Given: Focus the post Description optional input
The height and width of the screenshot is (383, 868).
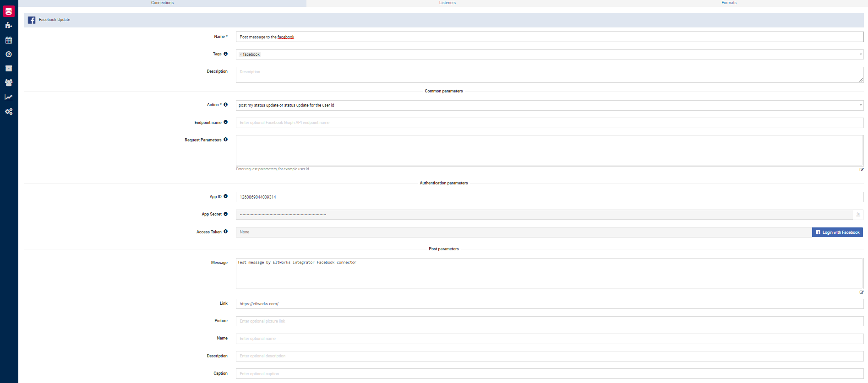Looking at the screenshot, I should pyautogui.click(x=550, y=356).
